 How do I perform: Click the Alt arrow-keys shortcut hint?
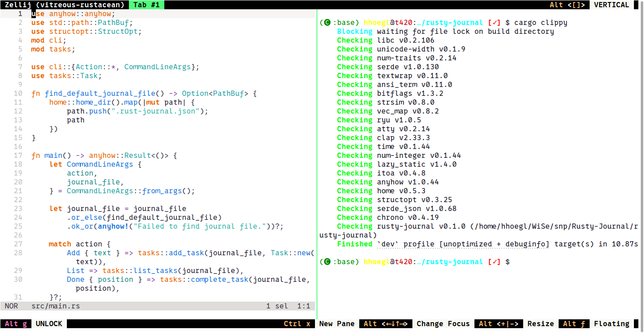pos(385,324)
